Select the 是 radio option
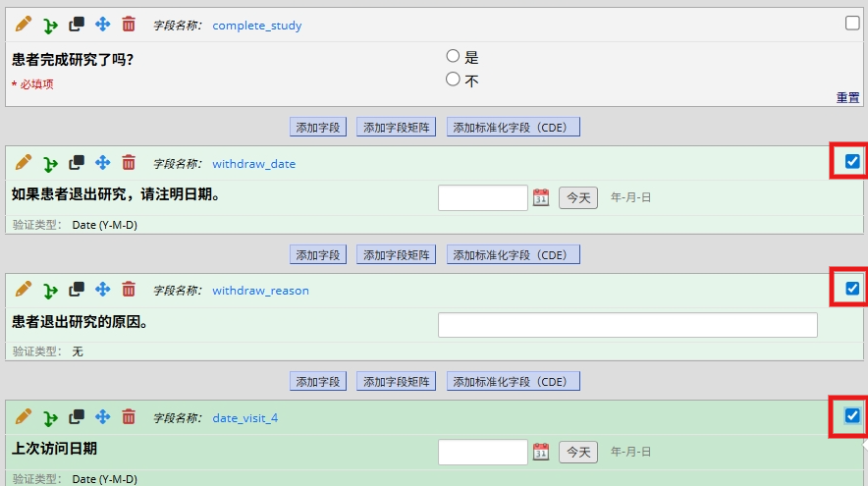The width and height of the screenshot is (868, 486). 453,56
